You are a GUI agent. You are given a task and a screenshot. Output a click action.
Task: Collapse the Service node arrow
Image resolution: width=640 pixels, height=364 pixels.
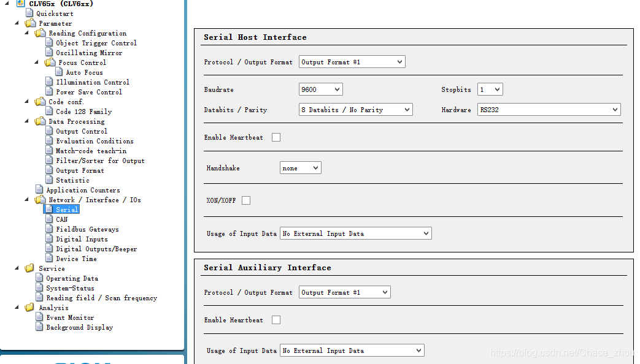pos(17,268)
